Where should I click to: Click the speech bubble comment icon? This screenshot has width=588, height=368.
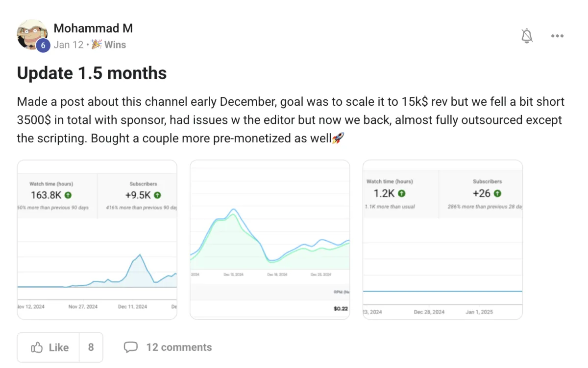pyautogui.click(x=130, y=347)
